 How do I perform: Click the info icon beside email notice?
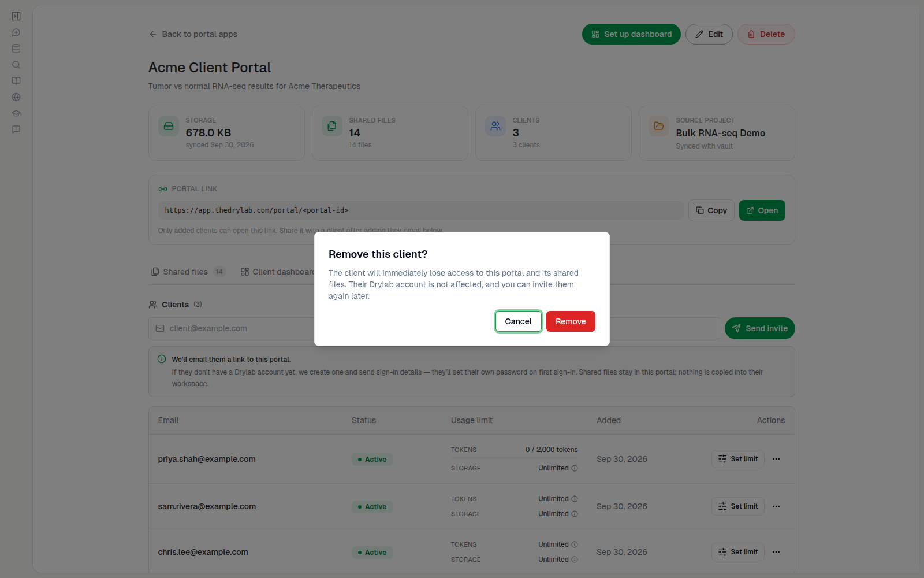[x=162, y=359]
